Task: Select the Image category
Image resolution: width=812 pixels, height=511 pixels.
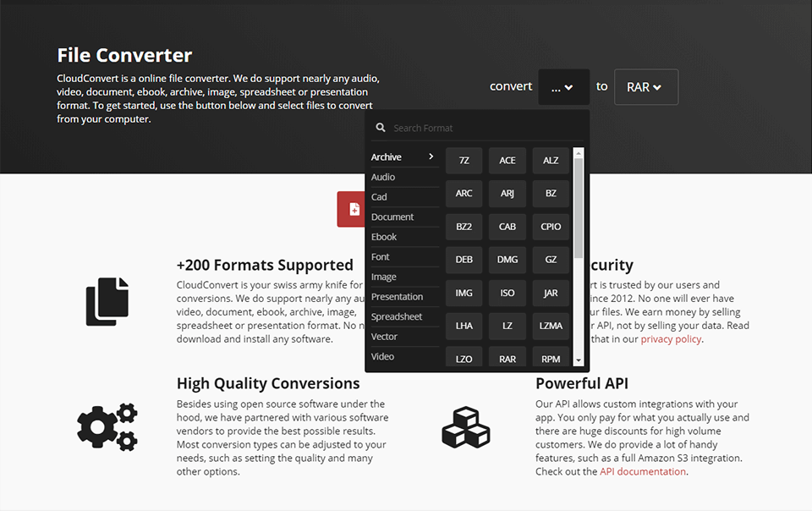Action: [382, 277]
